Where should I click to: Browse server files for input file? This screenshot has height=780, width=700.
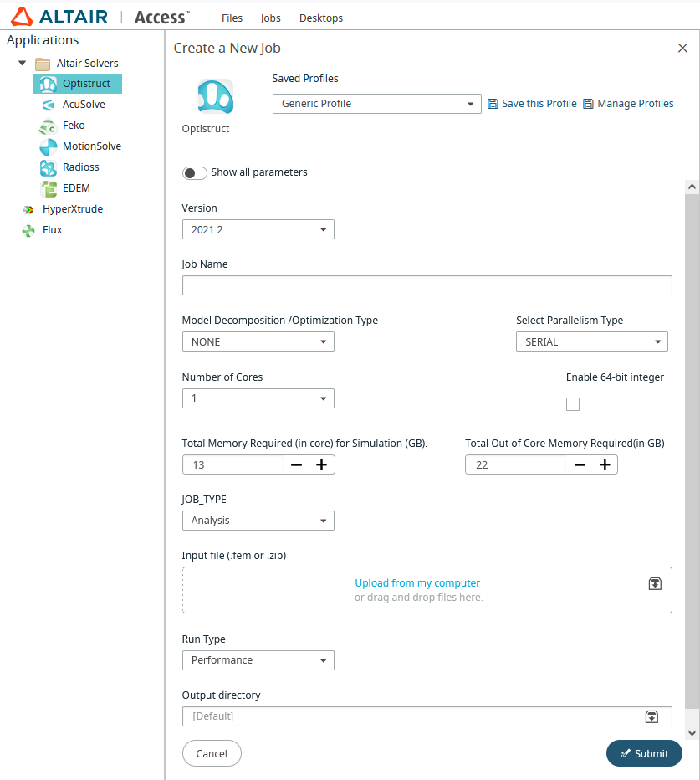[655, 583]
